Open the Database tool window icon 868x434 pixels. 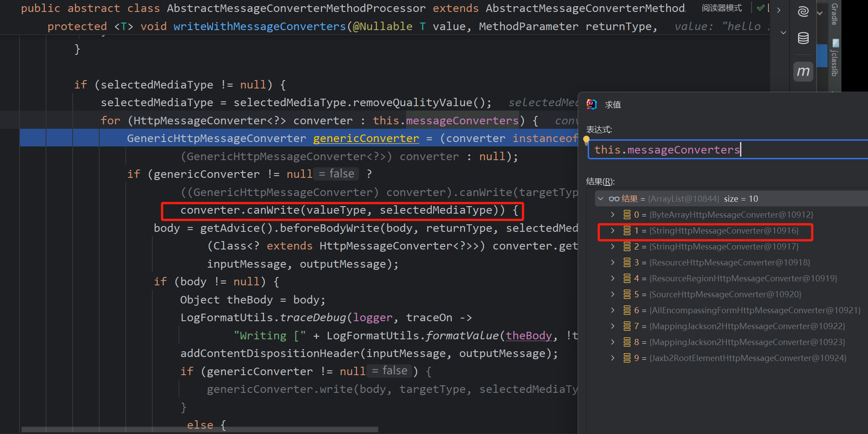point(803,38)
